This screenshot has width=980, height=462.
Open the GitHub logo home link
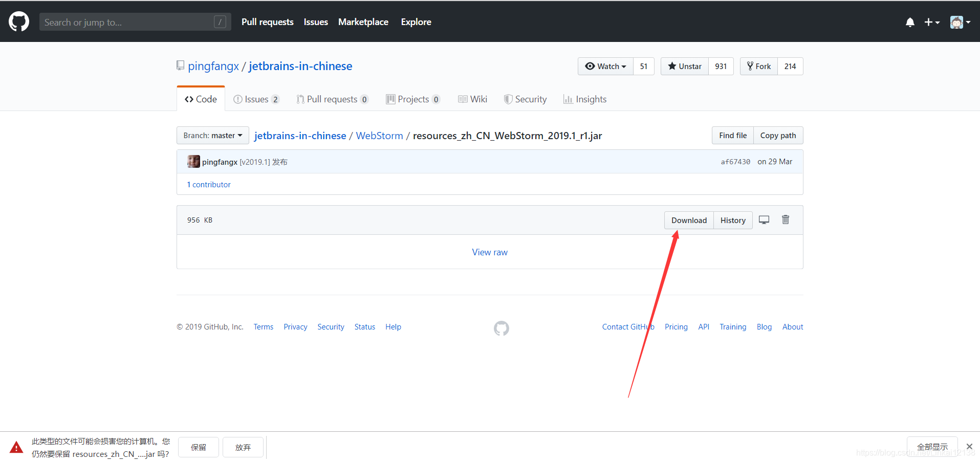coord(19,22)
